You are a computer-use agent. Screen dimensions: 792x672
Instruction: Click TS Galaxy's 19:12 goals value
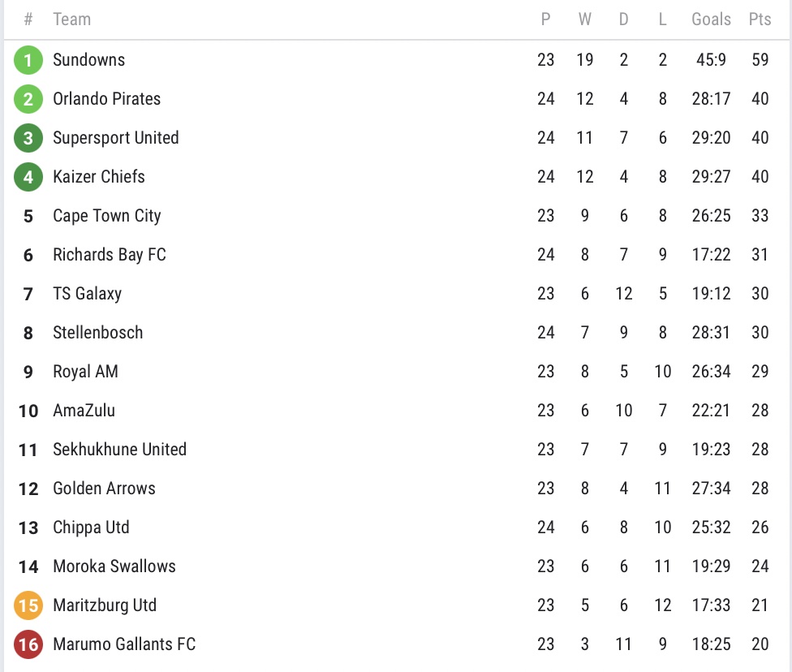711,294
